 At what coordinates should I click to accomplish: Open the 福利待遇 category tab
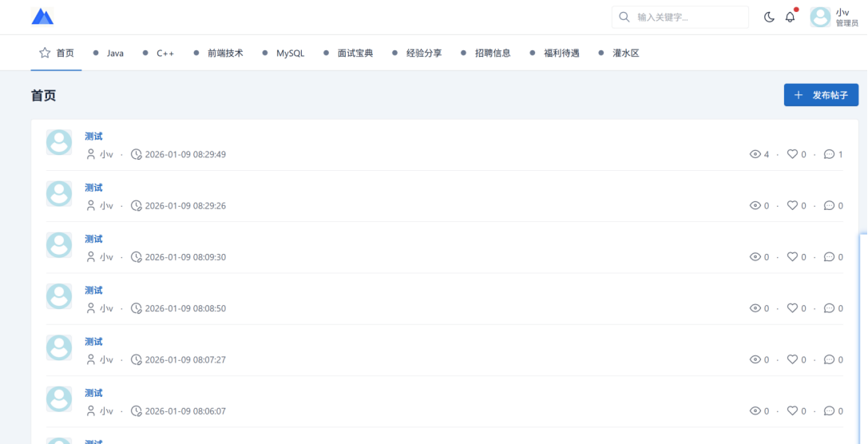point(554,54)
